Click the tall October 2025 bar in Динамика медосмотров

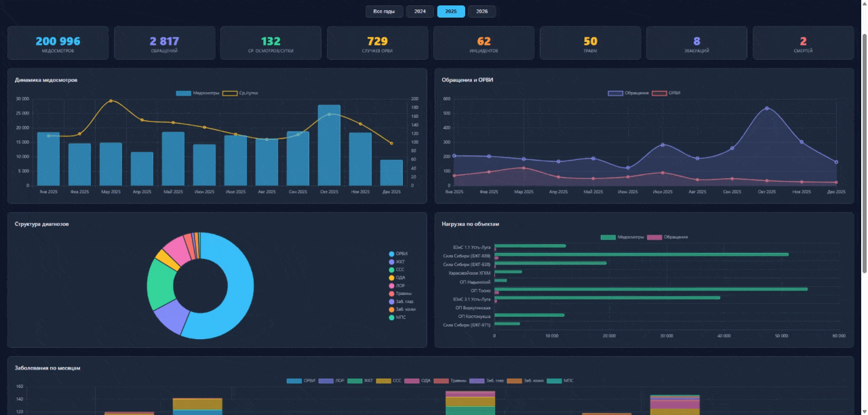tap(329, 146)
